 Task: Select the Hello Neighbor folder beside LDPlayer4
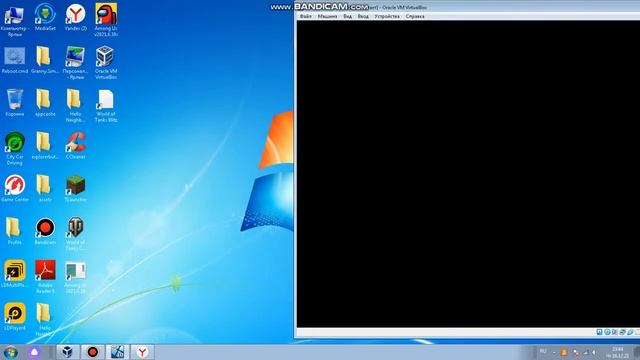44,320
